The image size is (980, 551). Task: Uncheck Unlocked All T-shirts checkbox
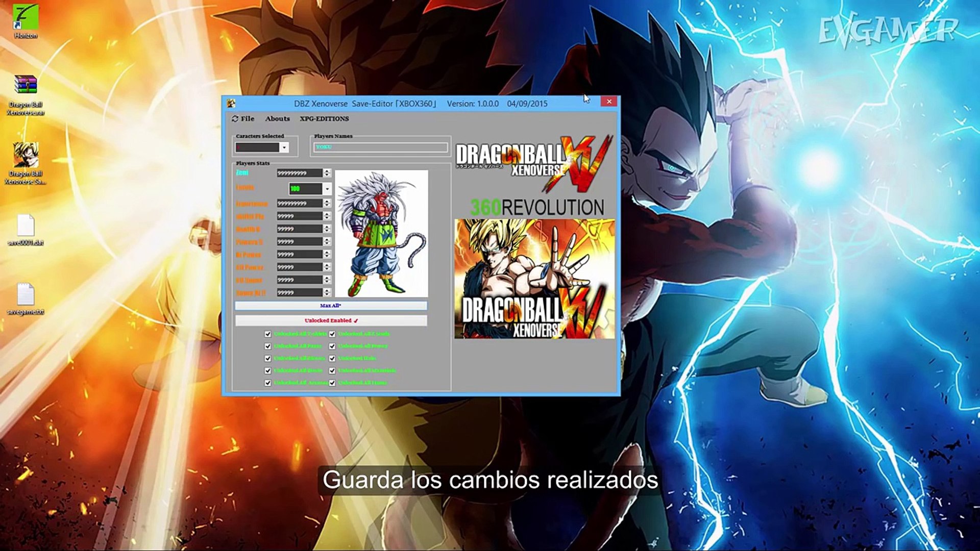[x=268, y=334]
